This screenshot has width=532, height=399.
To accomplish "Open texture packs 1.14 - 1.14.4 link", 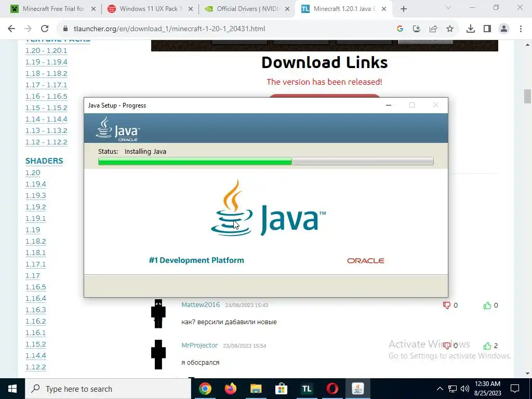I will point(46,119).
